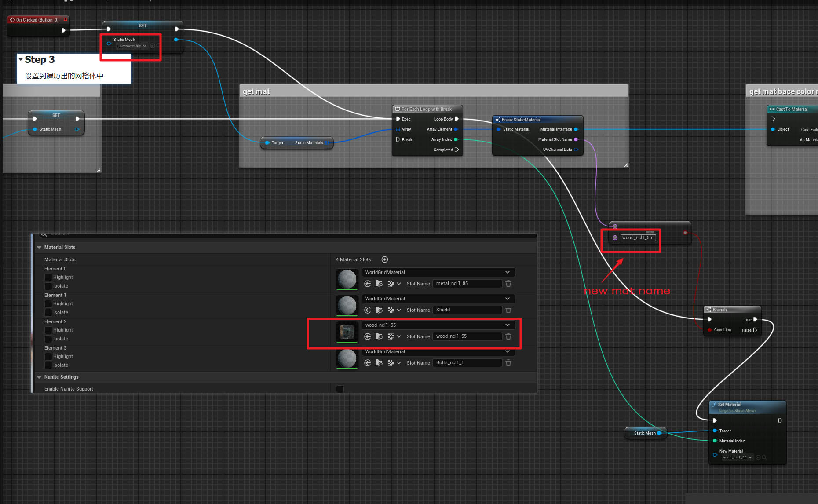
Task: Browse to Shield slot material in Content Browser
Action: tap(379, 310)
